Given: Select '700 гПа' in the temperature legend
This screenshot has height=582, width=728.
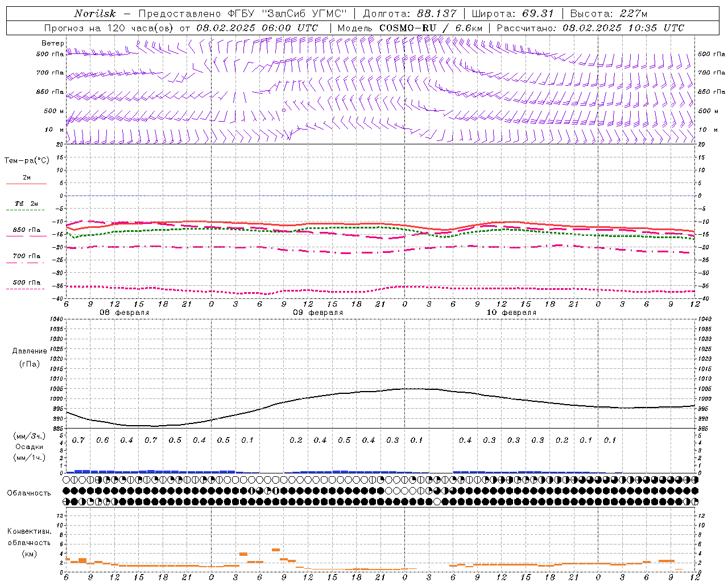Looking at the screenshot, I should click(27, 256).
